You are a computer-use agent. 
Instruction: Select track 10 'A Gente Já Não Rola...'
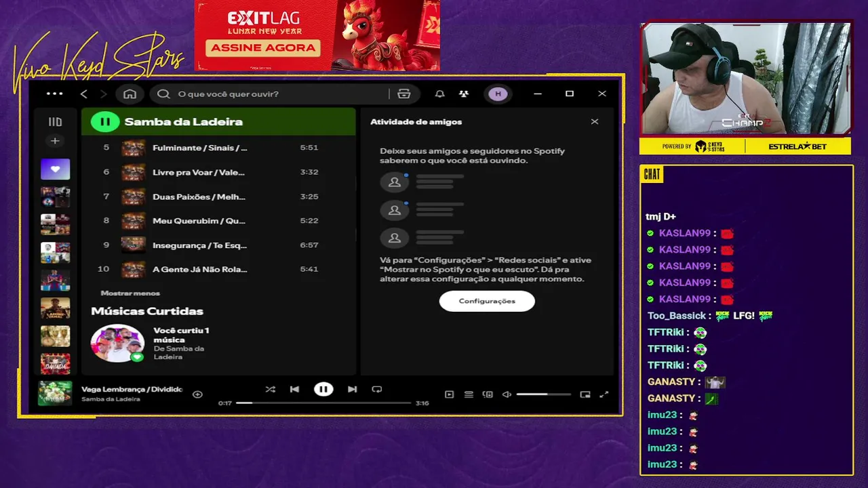(x=218, y=269)
